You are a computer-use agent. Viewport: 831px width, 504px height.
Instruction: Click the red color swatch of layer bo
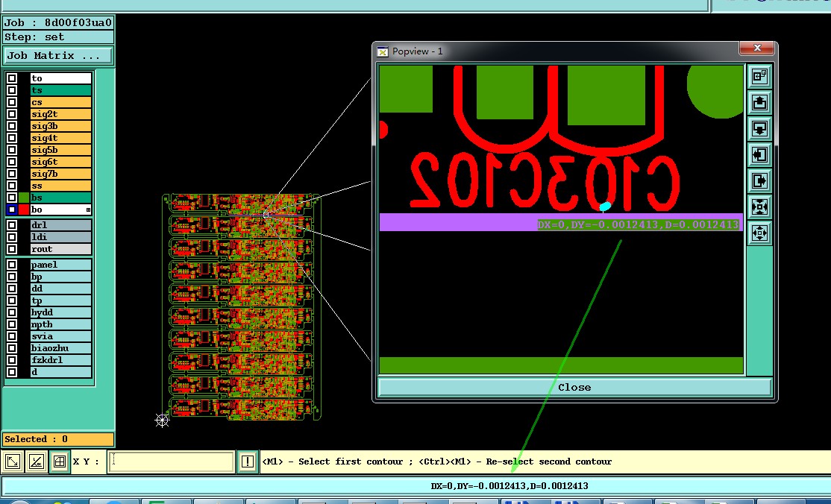coord(24,210)
